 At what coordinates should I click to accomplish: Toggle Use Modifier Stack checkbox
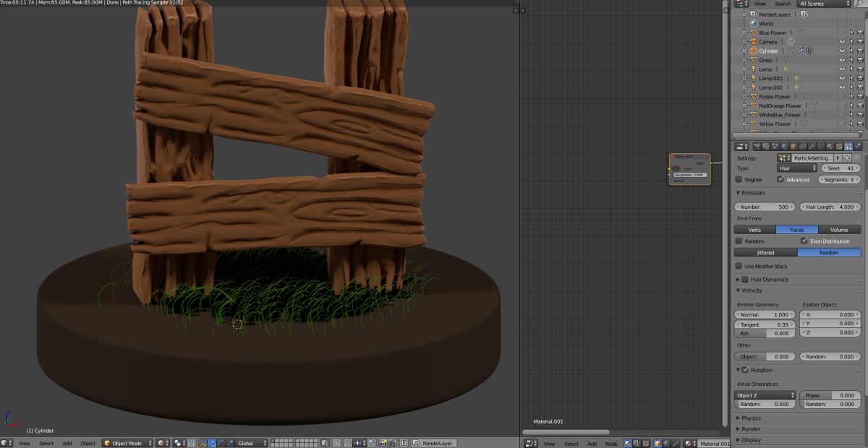point(739,266)
